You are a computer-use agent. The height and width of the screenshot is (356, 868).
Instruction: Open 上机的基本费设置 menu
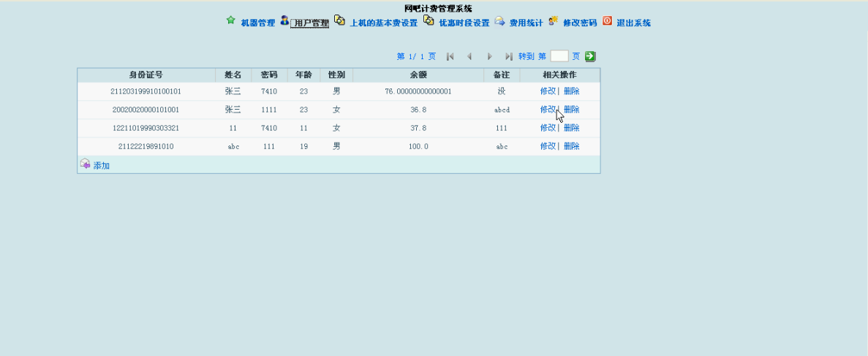384,23
